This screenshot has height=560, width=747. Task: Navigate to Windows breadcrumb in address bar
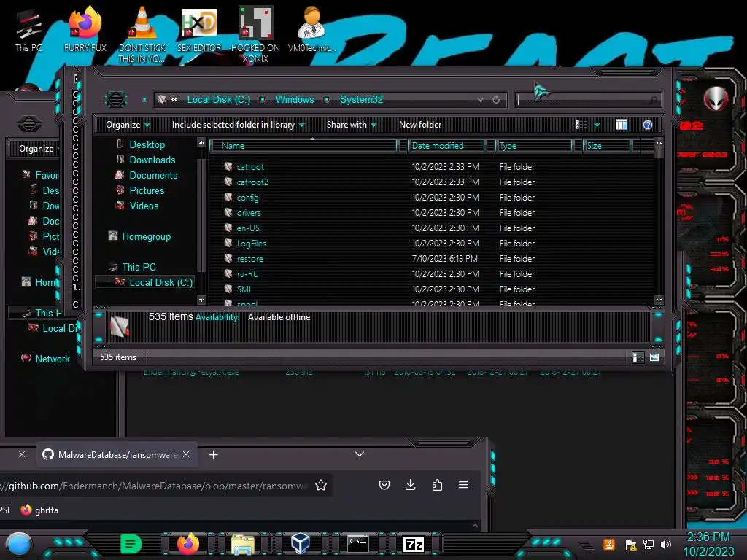[x=295, y=99]
